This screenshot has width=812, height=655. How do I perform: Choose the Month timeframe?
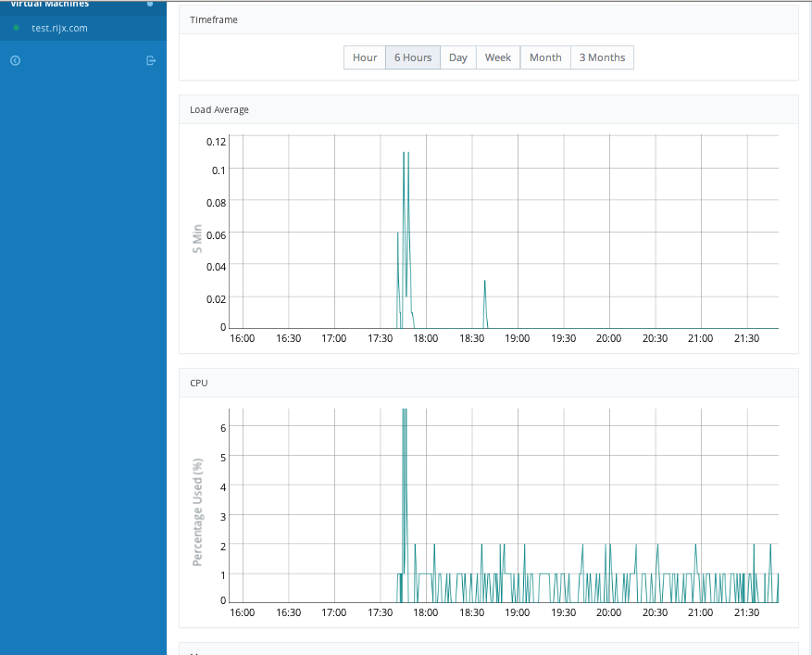pos(545,57)
